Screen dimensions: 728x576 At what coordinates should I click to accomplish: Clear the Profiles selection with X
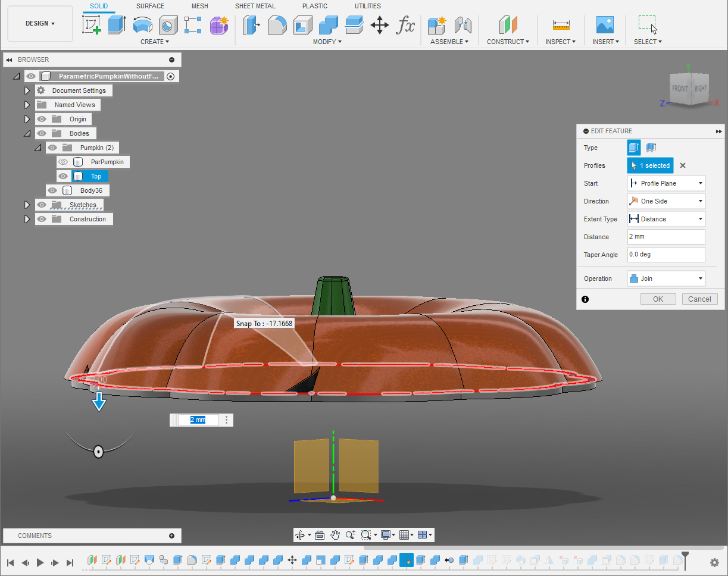coord(683,165)
